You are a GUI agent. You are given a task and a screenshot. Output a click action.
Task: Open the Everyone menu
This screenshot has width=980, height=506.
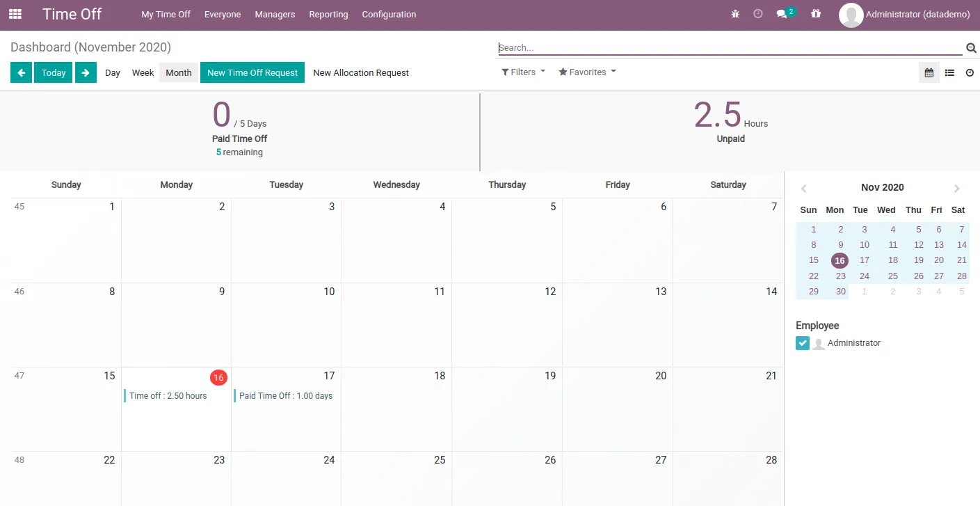(223, 14)
